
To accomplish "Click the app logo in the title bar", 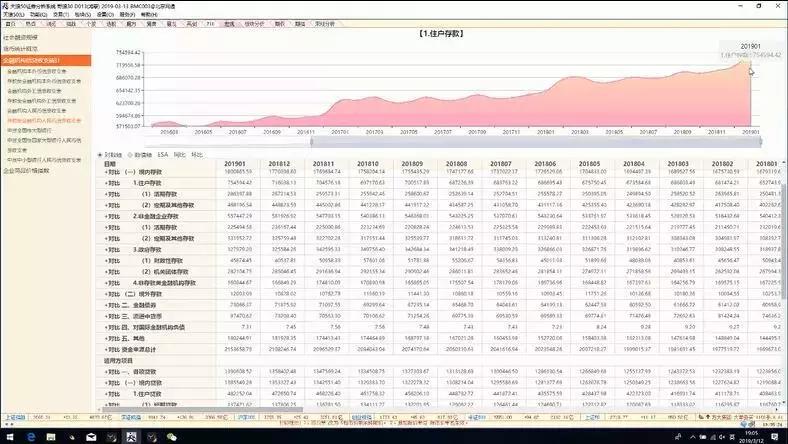I will click(6, 6).
